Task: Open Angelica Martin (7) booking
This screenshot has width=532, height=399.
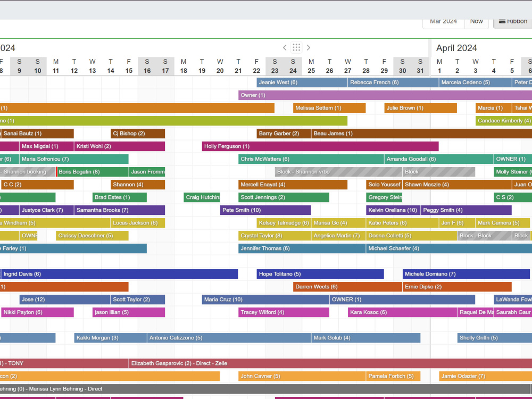Action: click(338, 236)
